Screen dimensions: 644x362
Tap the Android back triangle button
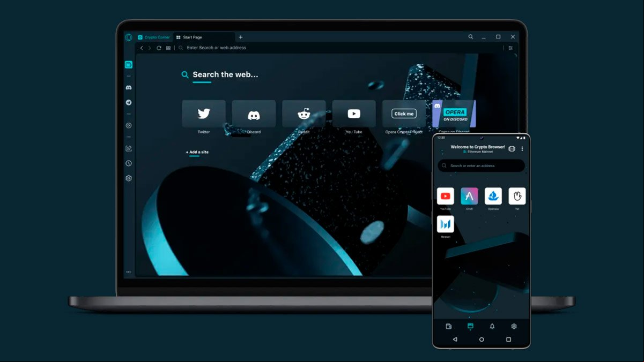tap(455, 340)
